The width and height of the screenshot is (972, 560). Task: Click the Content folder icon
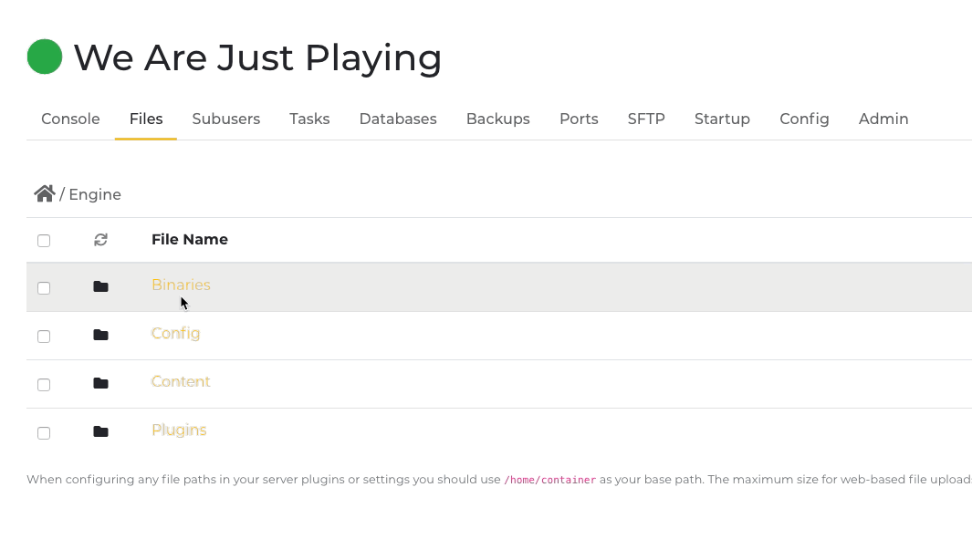tap(100, 383)
